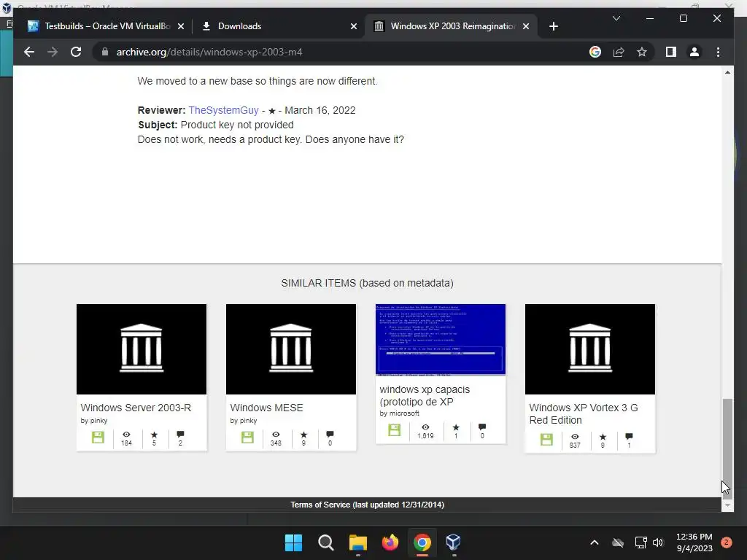The image size is (747, 560).
Task: Open the Windows Server 2003-R thumbnail
Action: [x=142, y=349]
